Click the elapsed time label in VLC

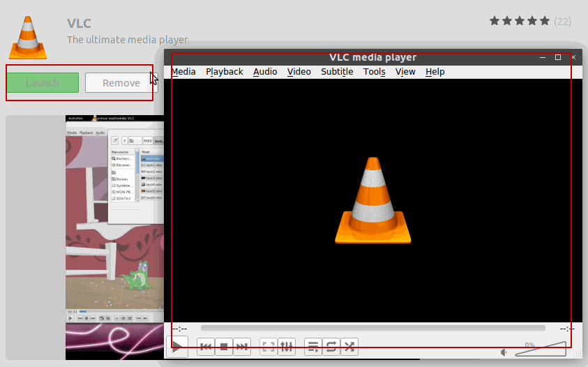[x=180, y=329]
